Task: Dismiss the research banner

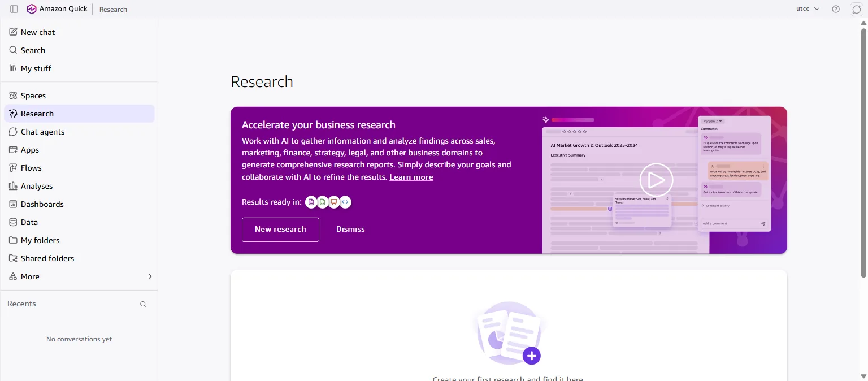Action: [x=350, y=230]
